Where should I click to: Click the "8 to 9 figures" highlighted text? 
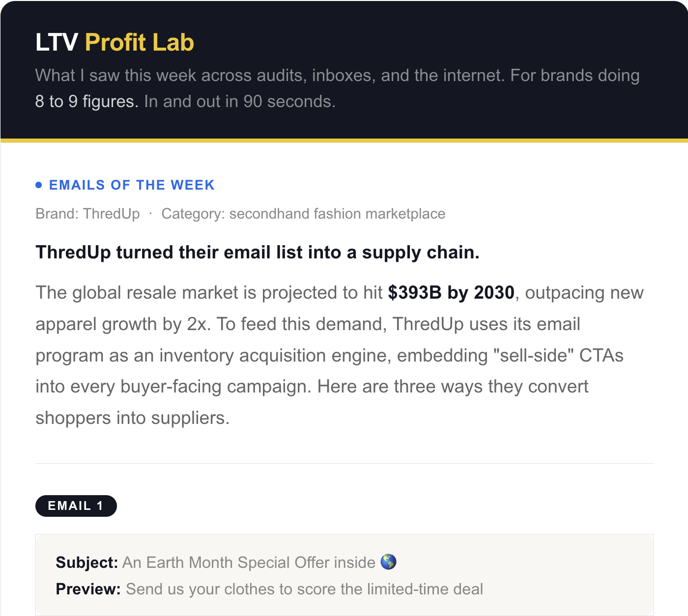click(x=86, y=102)
